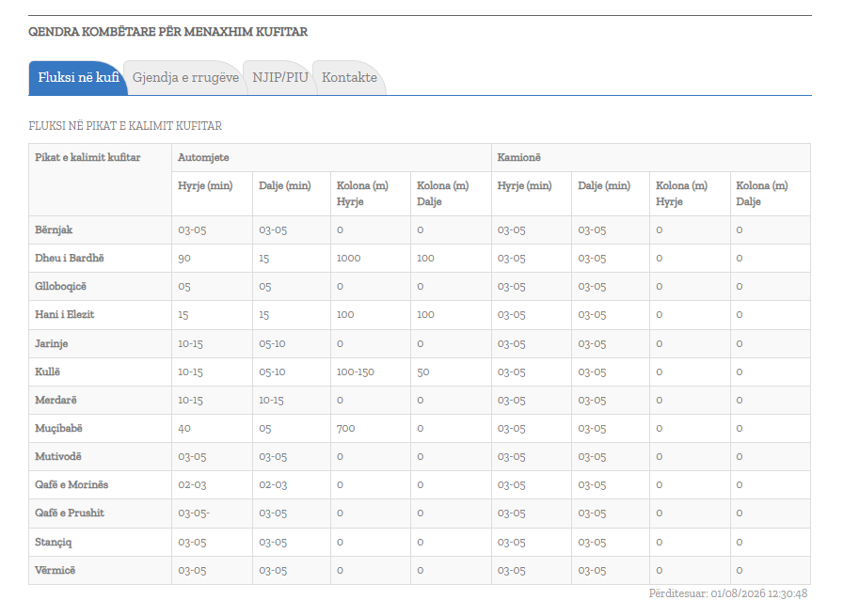Click Merdarë automjete exit time 10-15
This screenshot has width=843, height=616.
click(x=271, y=400)
